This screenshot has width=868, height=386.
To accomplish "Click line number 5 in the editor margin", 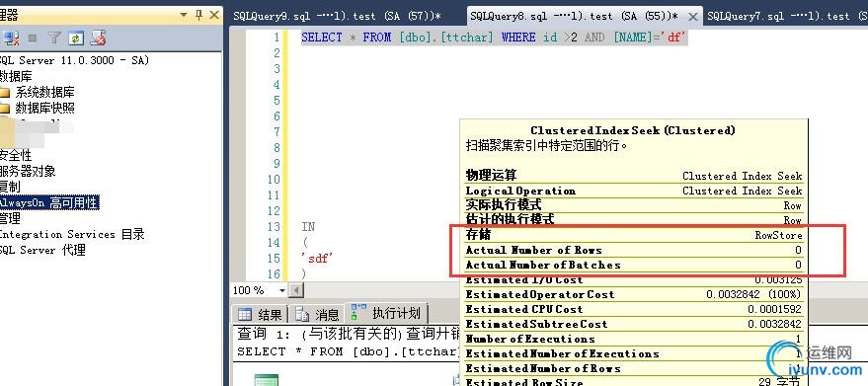I will [276, 101].
